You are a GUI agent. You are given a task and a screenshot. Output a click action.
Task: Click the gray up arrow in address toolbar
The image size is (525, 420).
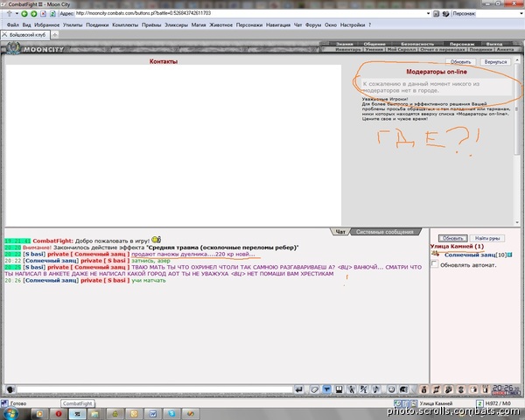[10, 13]
